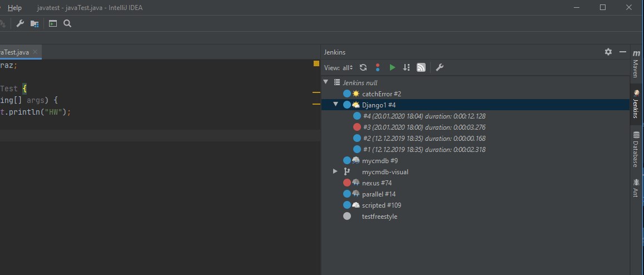
Task: Click the Jenkins null server label
Action: tap(360, 82)
